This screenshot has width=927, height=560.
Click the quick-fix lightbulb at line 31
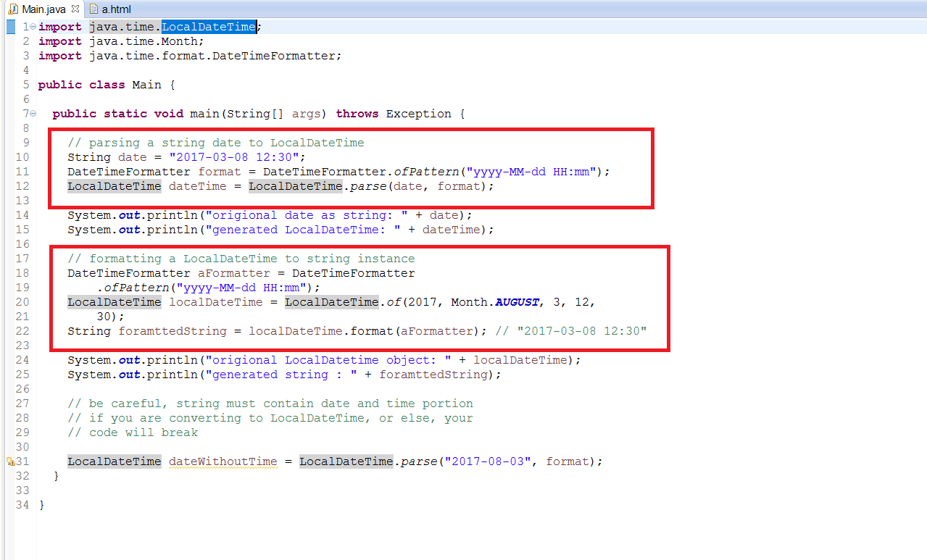8,459
